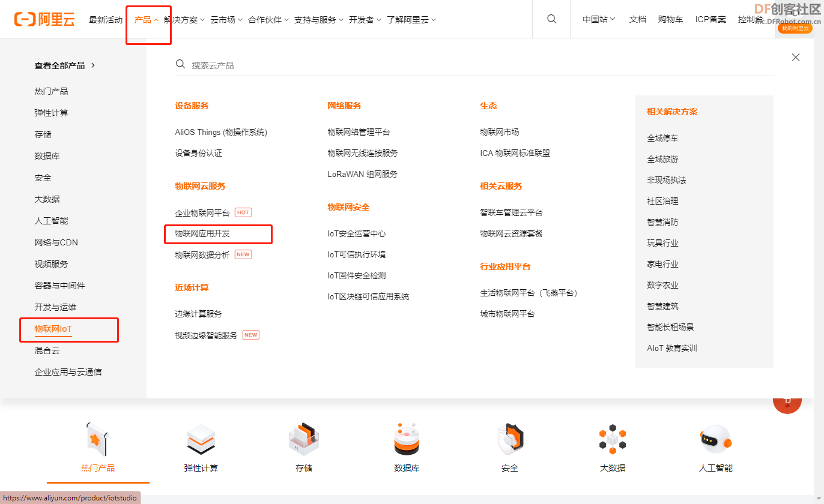Focus the 搜索云产品 search field
The image size is (824, 504).
[x=474, y=65]
